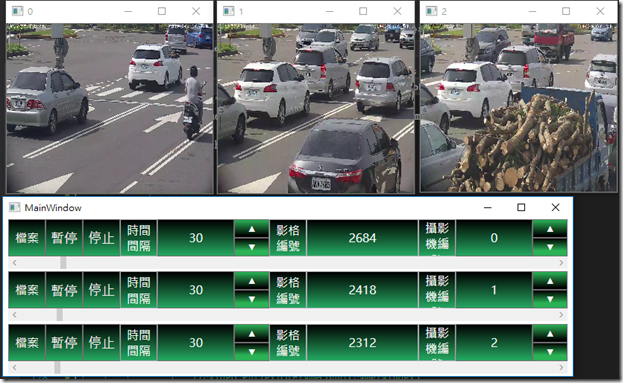This screenshot has width=623, height=383.
Task: Click video frame in window 2
Action: [x=519, y=107]
